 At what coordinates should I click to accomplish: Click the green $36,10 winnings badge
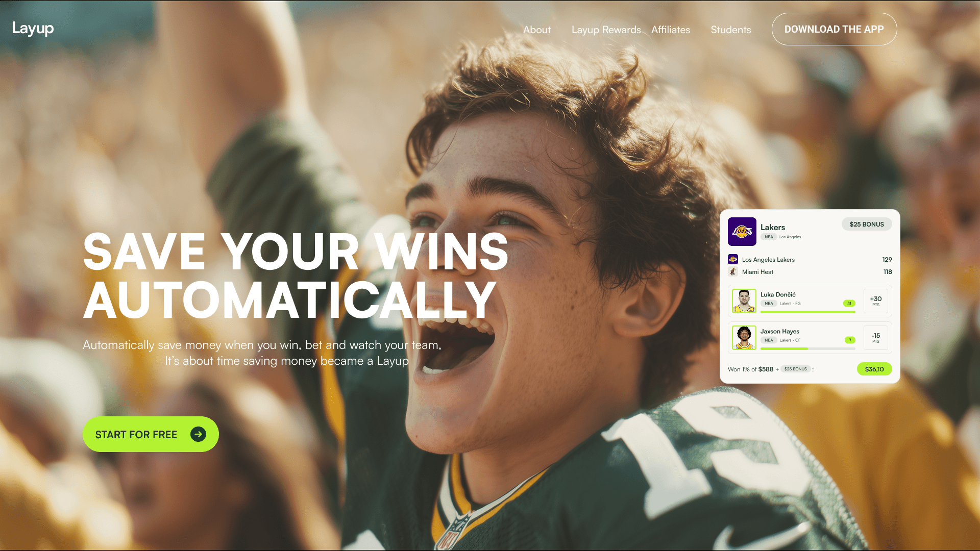click(874, 369)
